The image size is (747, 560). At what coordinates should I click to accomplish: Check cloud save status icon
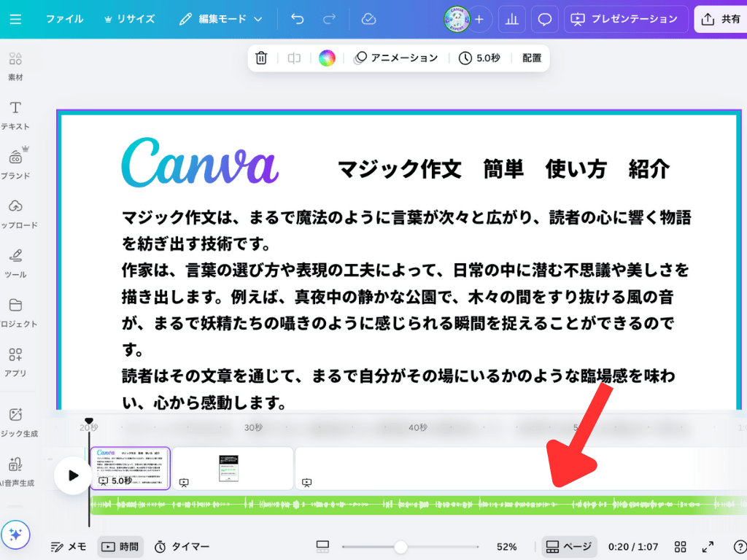(368, 19)
